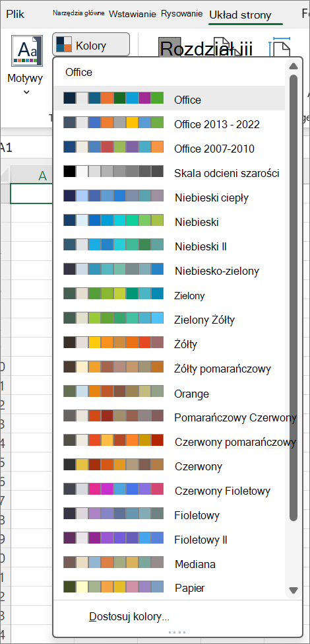The width and height of the screenshot is (310, 644).
Task: Choose the Papier color palette
Action: click(170, 588)
